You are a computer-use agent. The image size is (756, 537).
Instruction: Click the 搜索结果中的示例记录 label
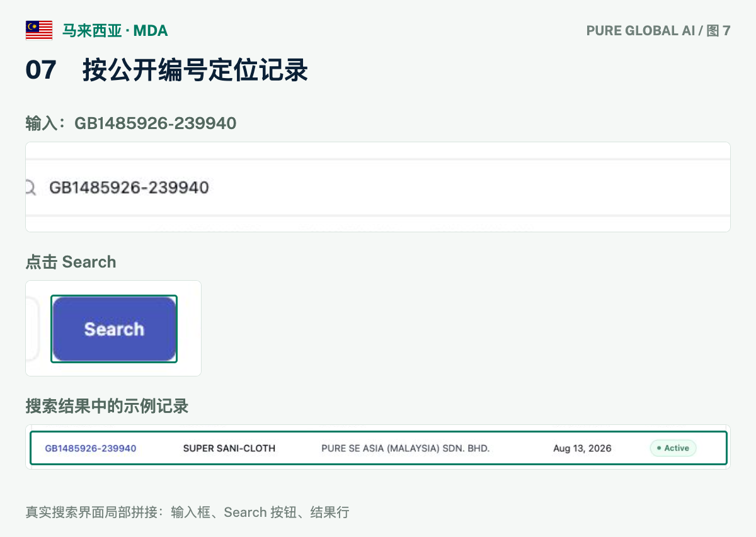(107, 406)
